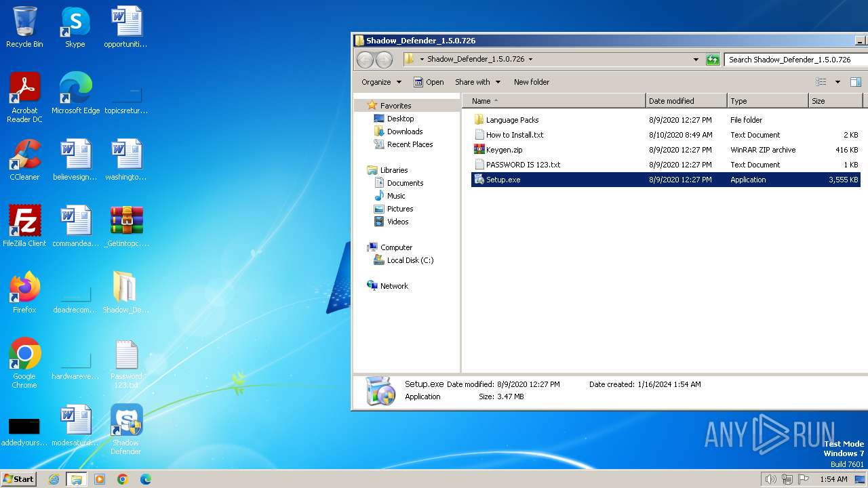Select Libraries in the navigation pane
Image resolution: width=868 pixels, height=488 pixels.
393,170
